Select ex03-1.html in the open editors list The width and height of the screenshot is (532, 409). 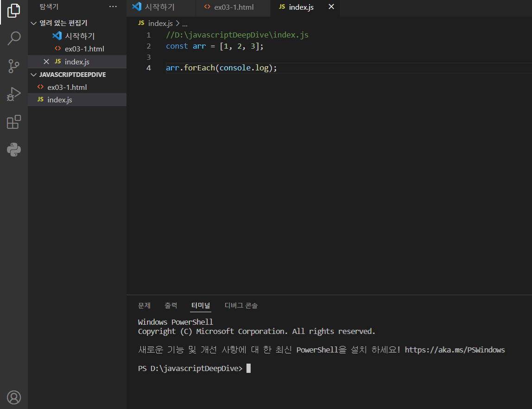coord(77,49)
